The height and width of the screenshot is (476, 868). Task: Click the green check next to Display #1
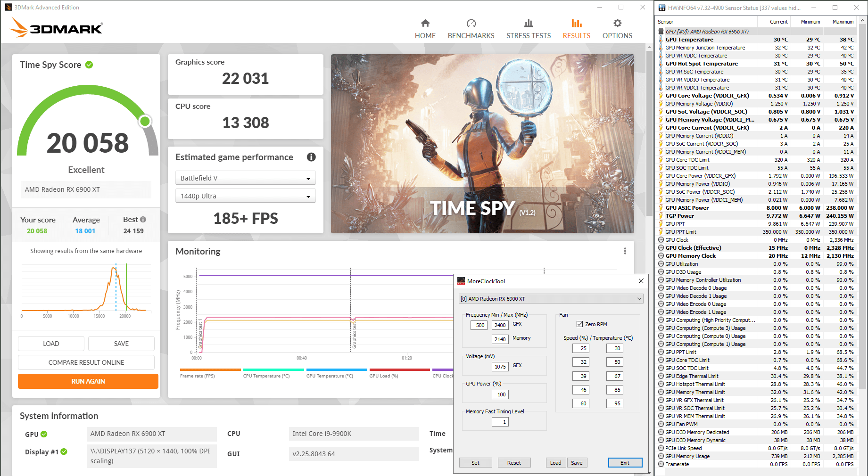pyautogui.click(x=64, y=451)
